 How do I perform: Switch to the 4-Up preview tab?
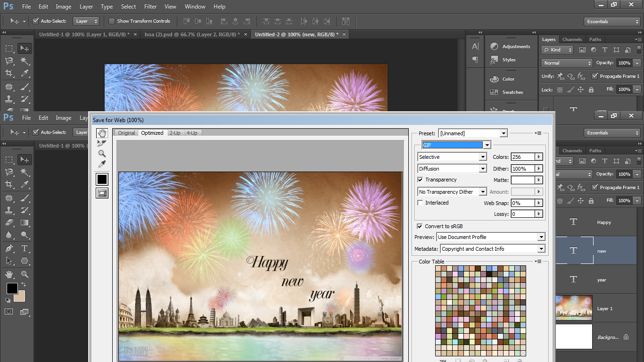coord(192,133)
